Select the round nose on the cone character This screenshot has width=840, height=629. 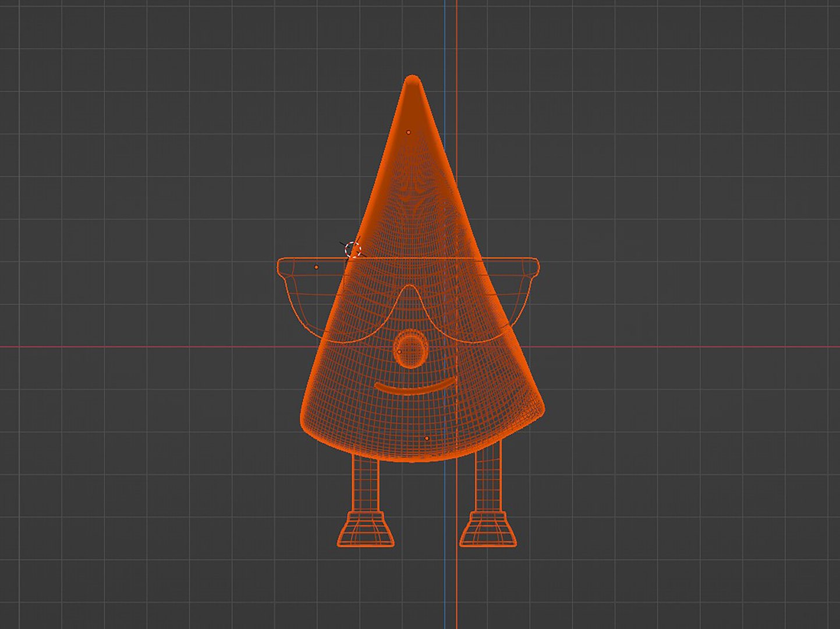click(x=411, y=349)
